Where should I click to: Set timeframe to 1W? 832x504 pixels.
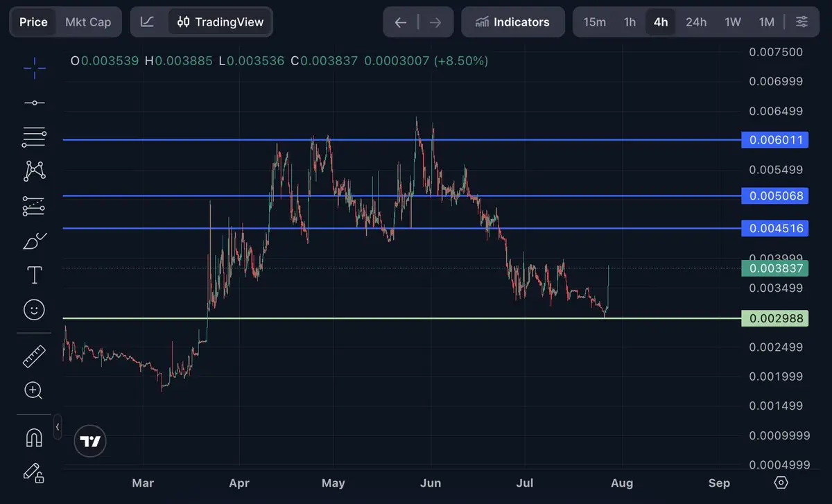pyautogui.click(x=733, y=22)
